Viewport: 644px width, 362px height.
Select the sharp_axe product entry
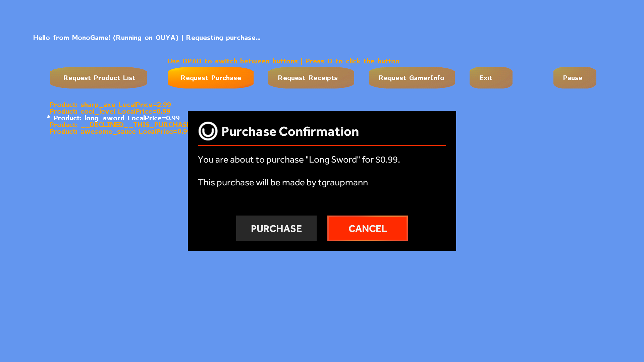tap(110, 105)
